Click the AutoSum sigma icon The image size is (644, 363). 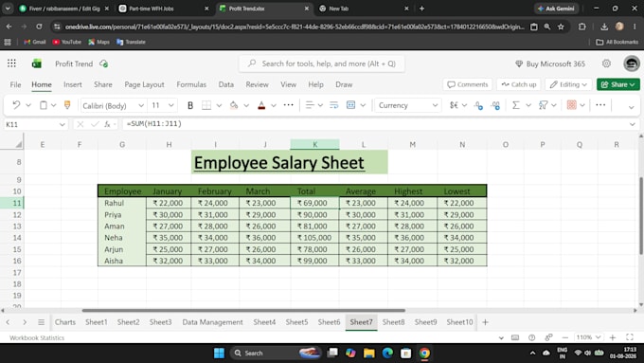(x=516, y=105)
